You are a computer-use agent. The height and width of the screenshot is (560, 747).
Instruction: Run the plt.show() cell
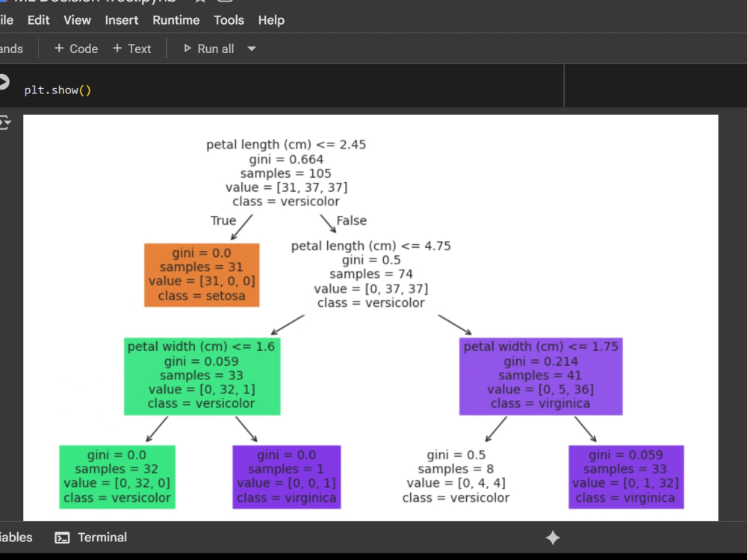pyautogui.click(x=3, y=82)
